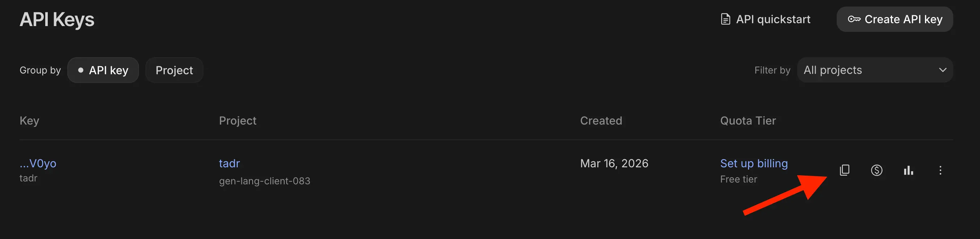Image resolution: width=980 pixels, height=239 pixels.
Task: Copy the API key ending in V0yo
Action: click(844, 170)
